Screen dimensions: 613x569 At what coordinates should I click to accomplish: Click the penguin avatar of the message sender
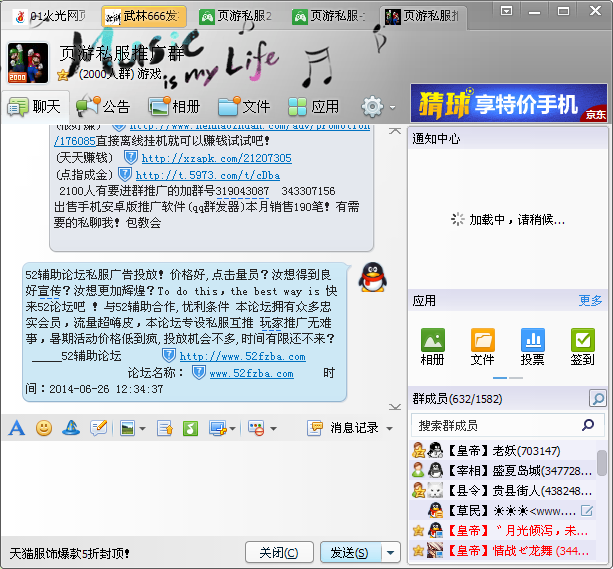click(x=373, y=277)
